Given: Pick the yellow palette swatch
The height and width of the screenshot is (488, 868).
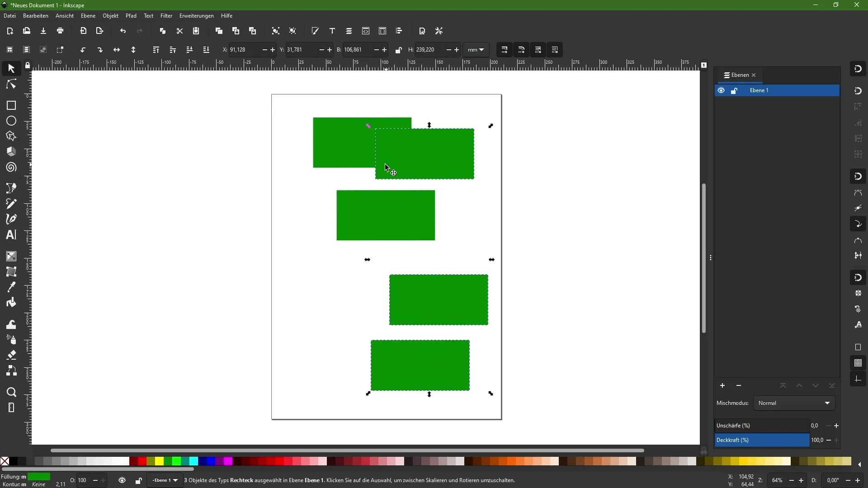Looking at the screenshot, I should point(160,461).
